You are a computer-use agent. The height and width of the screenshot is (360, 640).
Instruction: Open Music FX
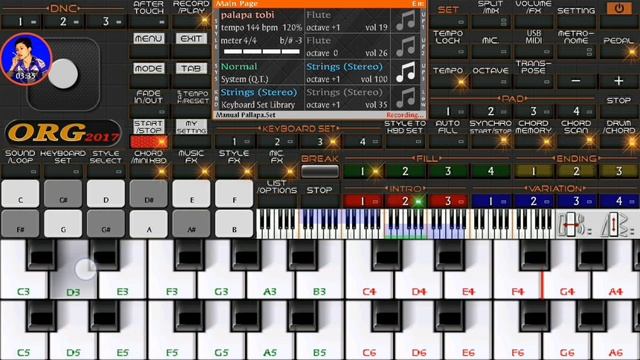191,171
